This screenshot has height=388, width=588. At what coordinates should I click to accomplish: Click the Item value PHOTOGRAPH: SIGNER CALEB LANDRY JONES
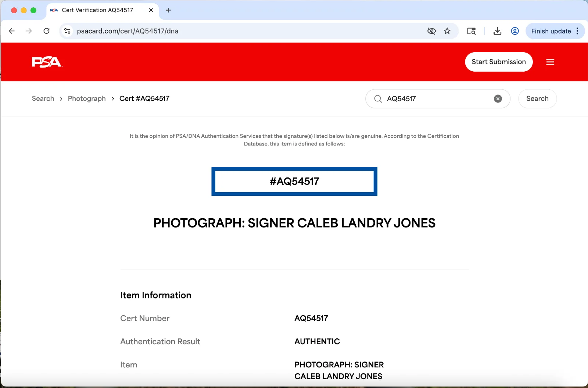339,371
